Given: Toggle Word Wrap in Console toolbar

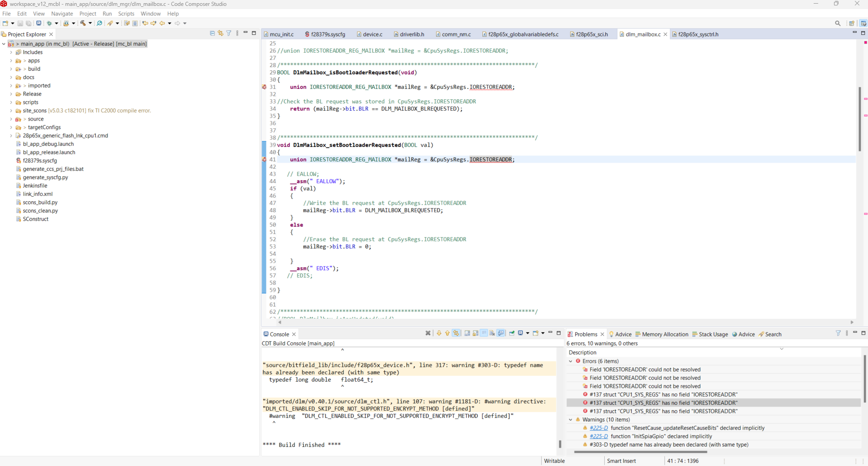Looking at the screenshot, I should (x=484, y=333).
